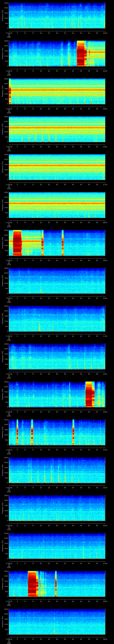Click the 13:33:00 time label
The width and height of the screenshot is (114, 644).
click(x=9, y=450)
